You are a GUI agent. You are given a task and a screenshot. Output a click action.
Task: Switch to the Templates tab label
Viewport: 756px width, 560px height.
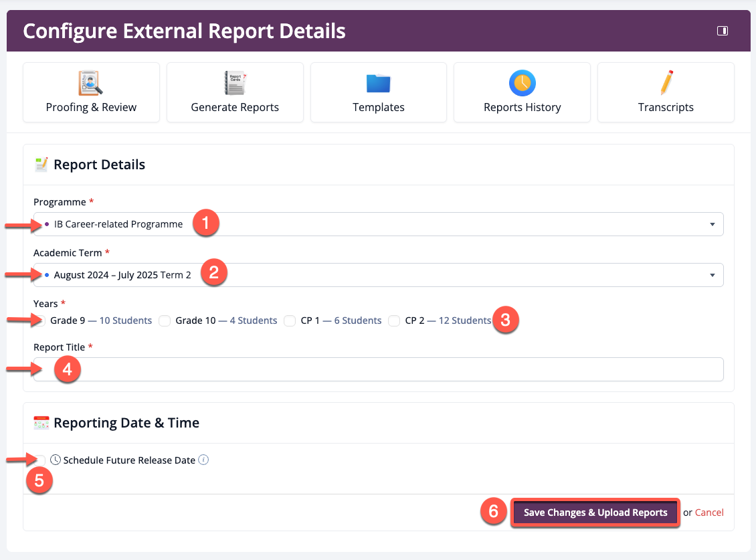(x=379, y=107)
